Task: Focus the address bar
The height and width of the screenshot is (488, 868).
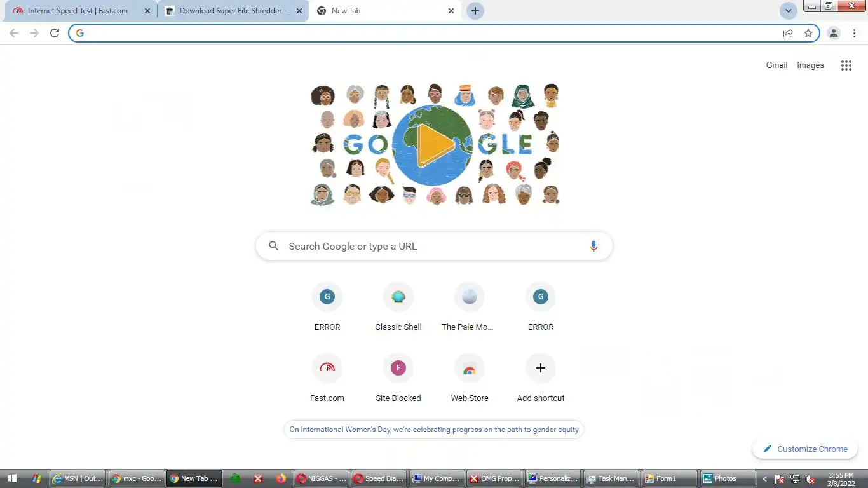Action: pos(432,33)
